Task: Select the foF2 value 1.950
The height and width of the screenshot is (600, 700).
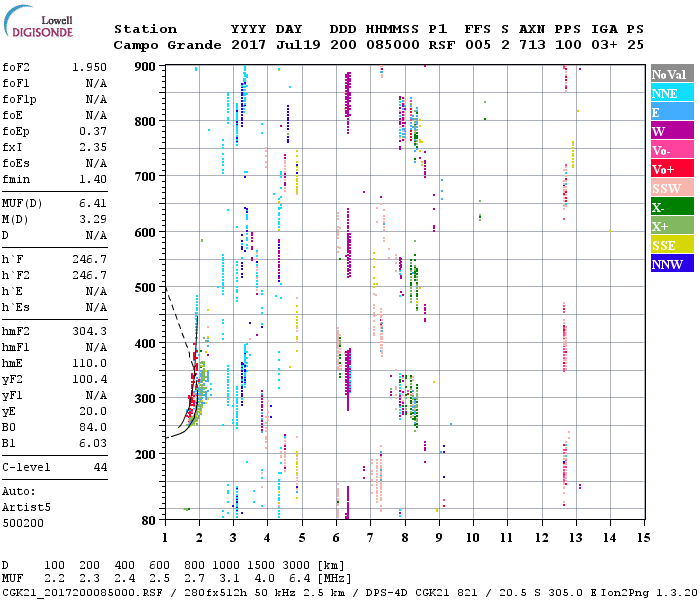Action: pyautogui.click(x=89, y=66)
